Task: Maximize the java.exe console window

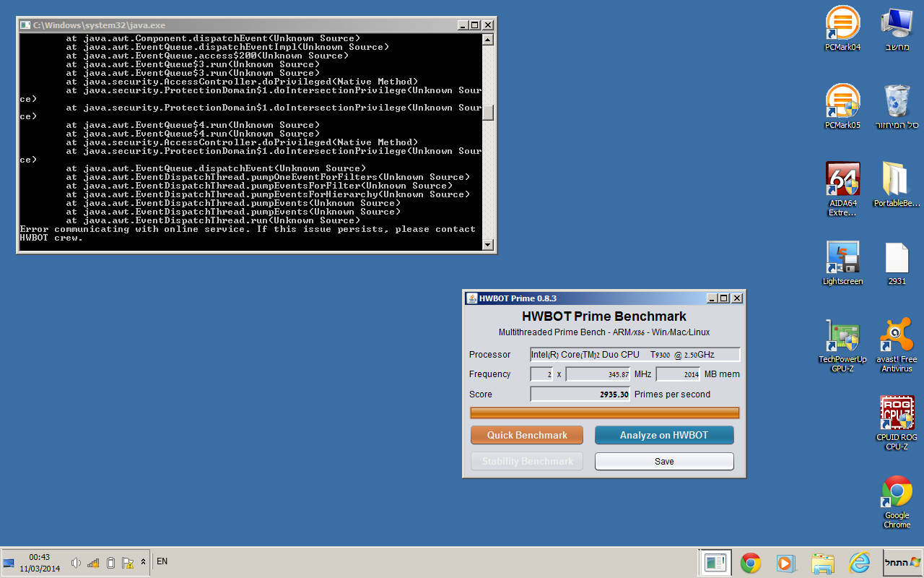Action: click(x=475, y=25)
